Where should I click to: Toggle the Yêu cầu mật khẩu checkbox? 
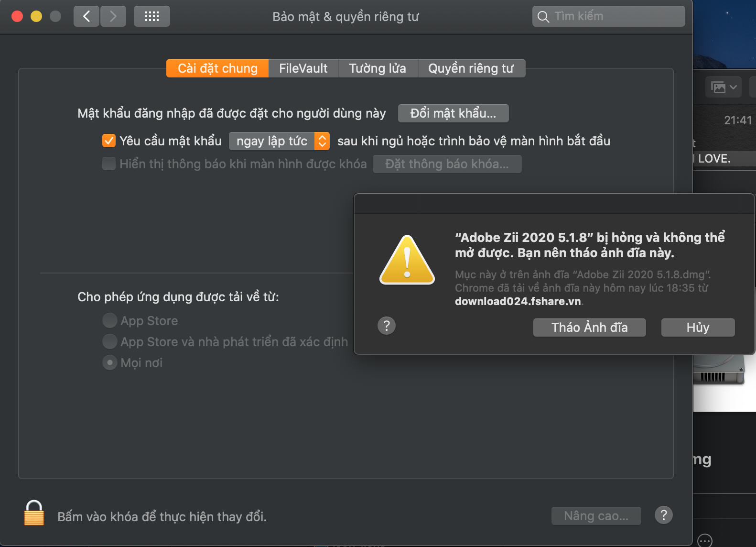[x=109, y=141]
